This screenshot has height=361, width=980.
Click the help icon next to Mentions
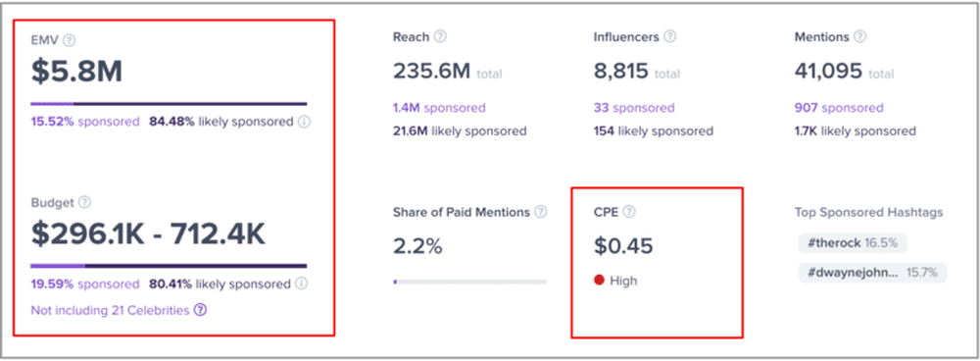pyautogui.click(x=860, y=37)
